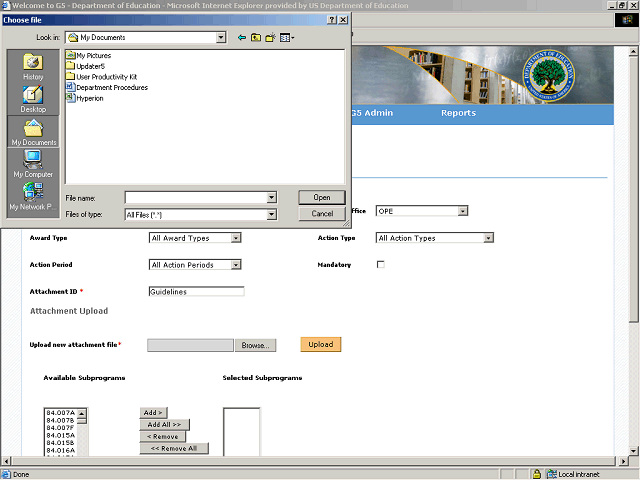Click the < Remove button
The height and width of the screenshot is (480, 640).
(x=162, y=436)
